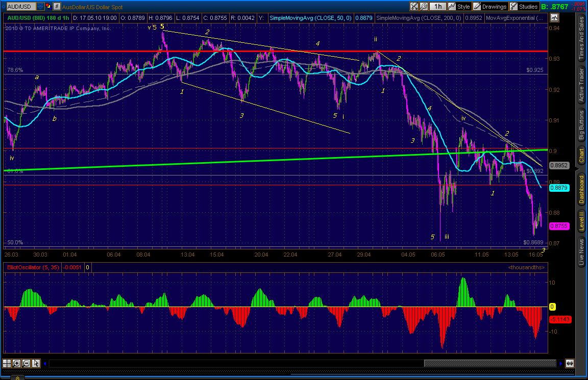Click the 50.0% Fibonacci label

(x=15, y=242)
